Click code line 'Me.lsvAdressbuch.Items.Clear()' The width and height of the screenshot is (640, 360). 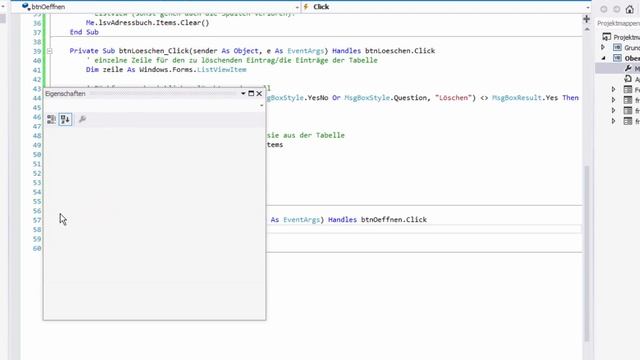147,23
